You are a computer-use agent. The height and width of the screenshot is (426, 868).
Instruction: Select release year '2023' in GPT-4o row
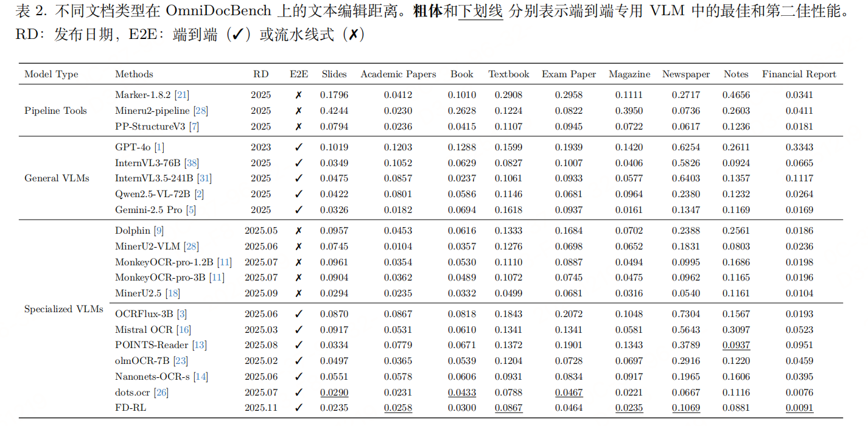tap(261, 147)
